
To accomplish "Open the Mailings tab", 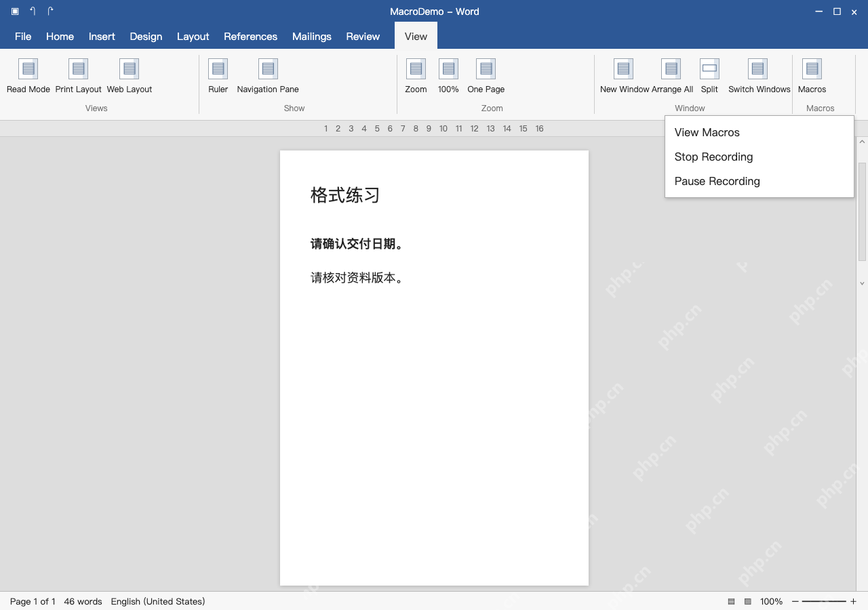I will [312, 36].
